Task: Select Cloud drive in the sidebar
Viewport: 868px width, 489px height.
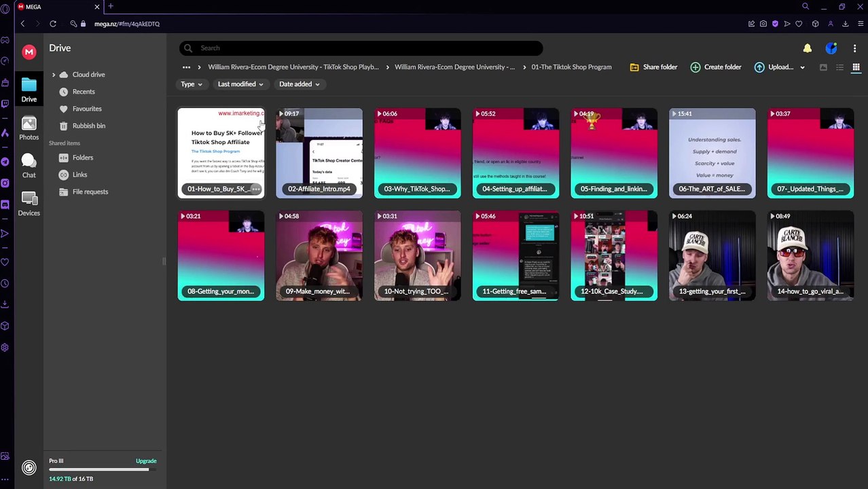Action: click(x=88, y=75)
